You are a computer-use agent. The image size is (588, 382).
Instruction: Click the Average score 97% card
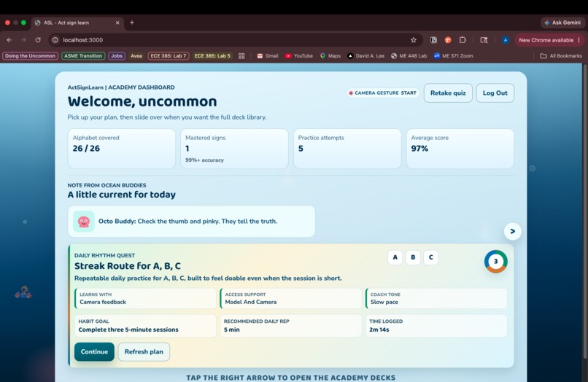click(x=460, y=149)
